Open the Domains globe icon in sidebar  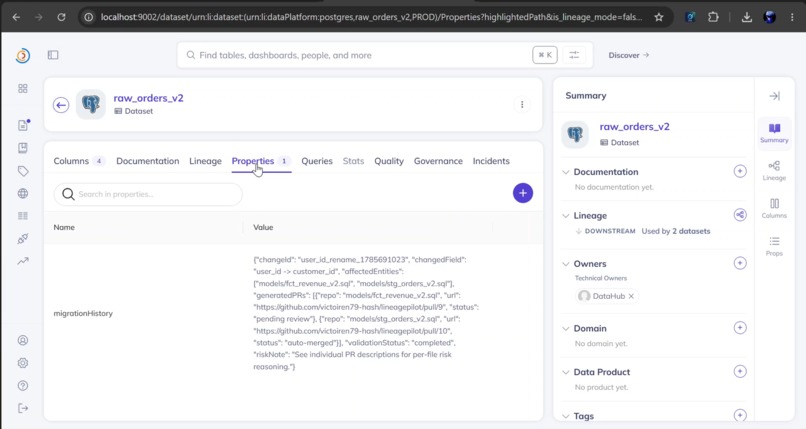pos(23,194)
